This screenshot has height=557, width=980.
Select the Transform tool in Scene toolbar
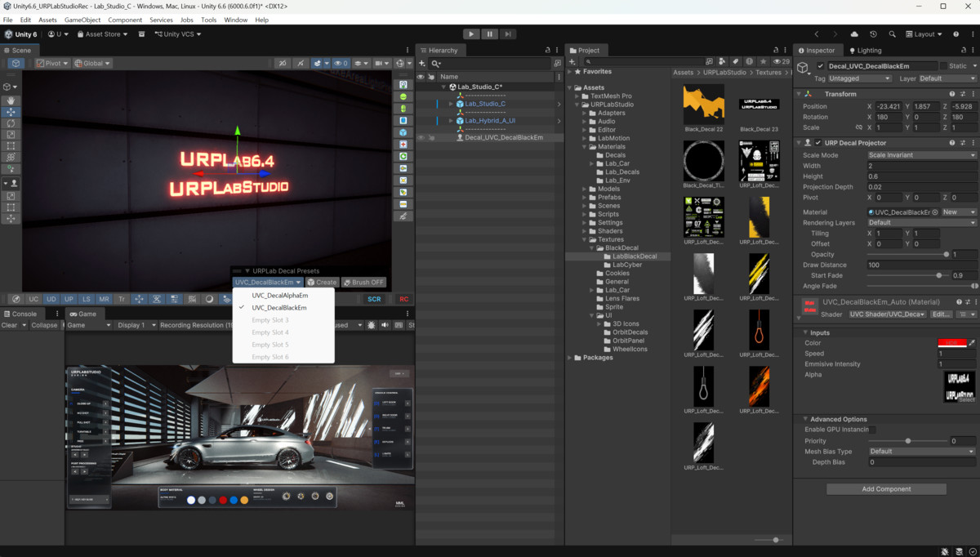pos(11,158)
